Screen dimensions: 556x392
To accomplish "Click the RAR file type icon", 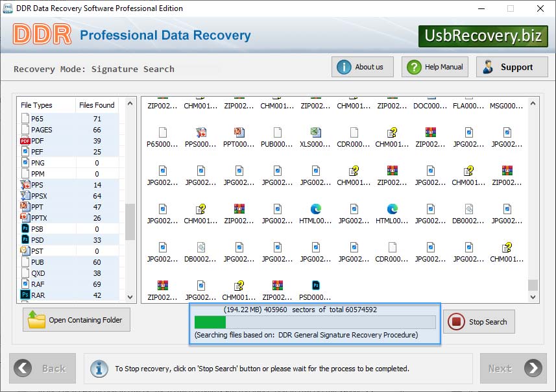I will click(x=25, y=295).
